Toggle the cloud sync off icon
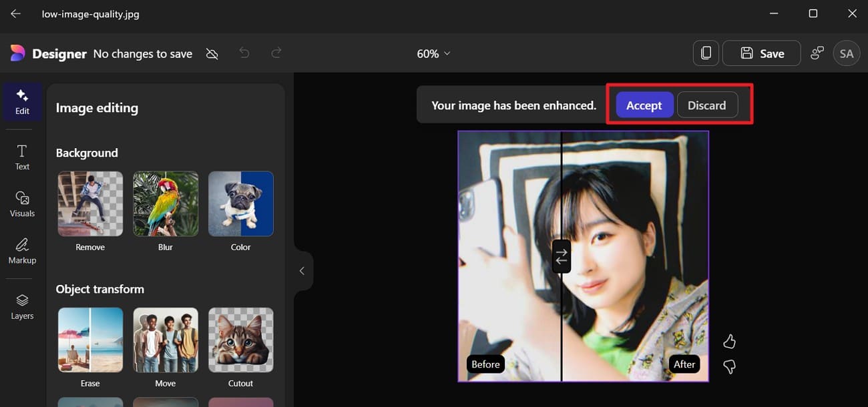The width and height of the screenshot is (868, 407). click(212, 53)
